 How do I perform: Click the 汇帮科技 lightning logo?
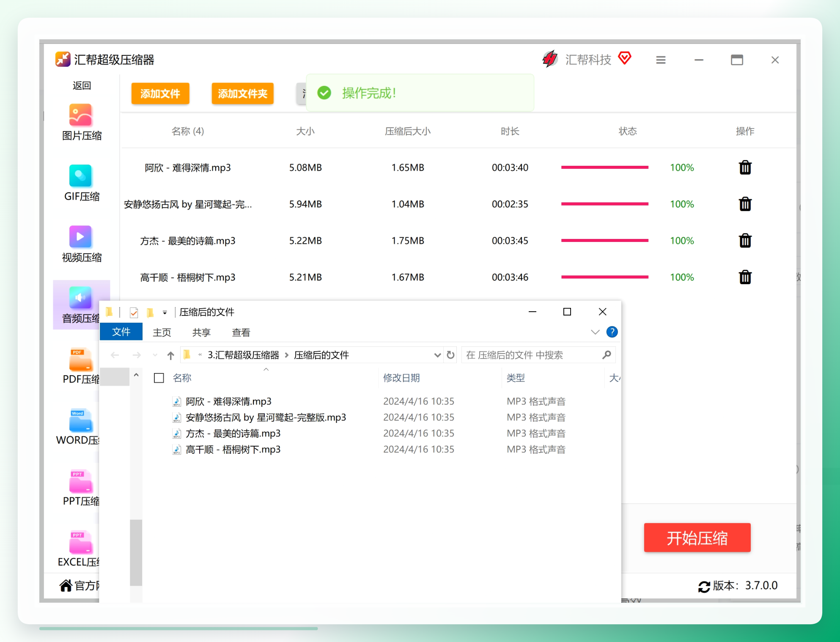(550, 59)
